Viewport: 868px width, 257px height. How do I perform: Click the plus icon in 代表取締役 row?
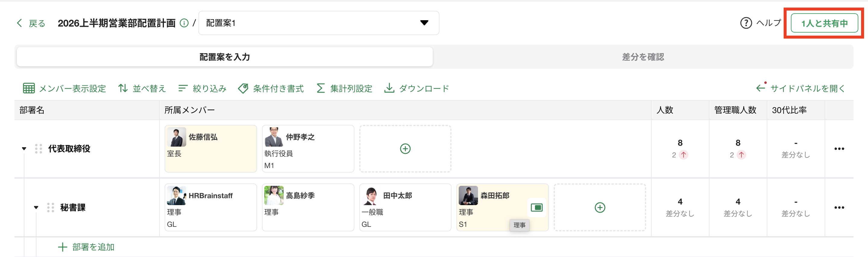tap(405, 149)
